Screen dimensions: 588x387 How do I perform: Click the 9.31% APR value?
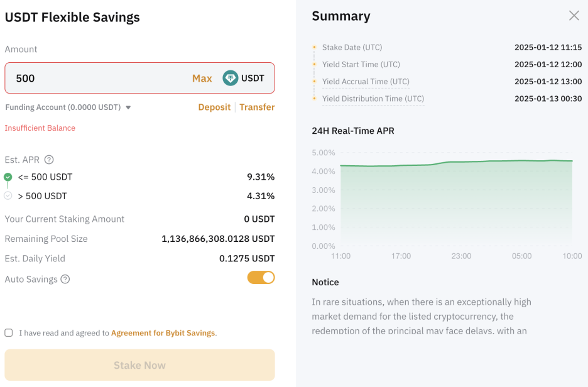point(261,177)
